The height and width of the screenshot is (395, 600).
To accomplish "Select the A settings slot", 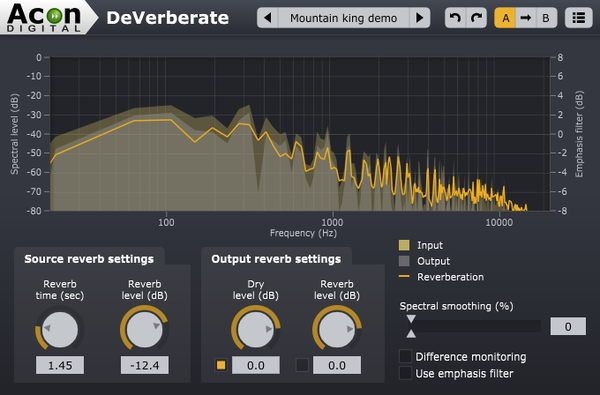I will (505, 18).
